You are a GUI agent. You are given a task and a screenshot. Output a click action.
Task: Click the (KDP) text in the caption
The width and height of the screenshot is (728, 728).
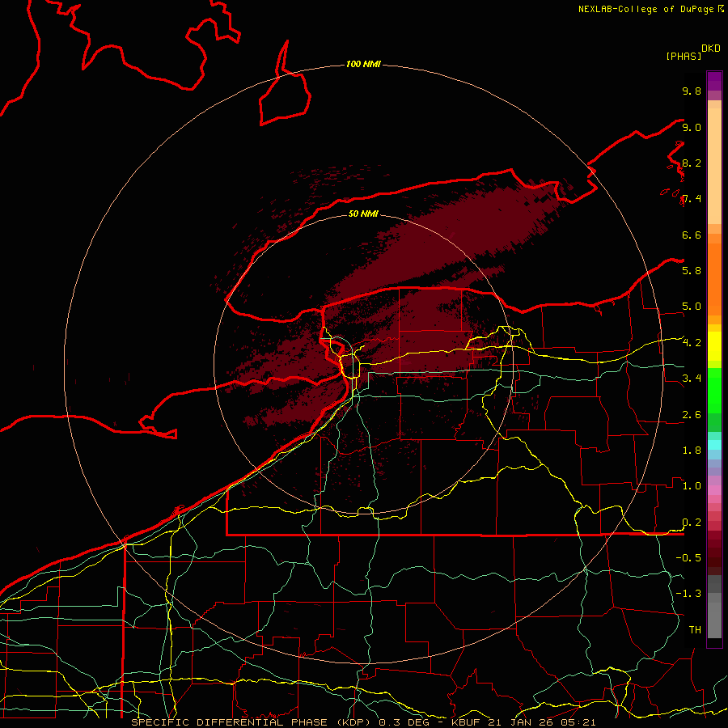[353, 722]
